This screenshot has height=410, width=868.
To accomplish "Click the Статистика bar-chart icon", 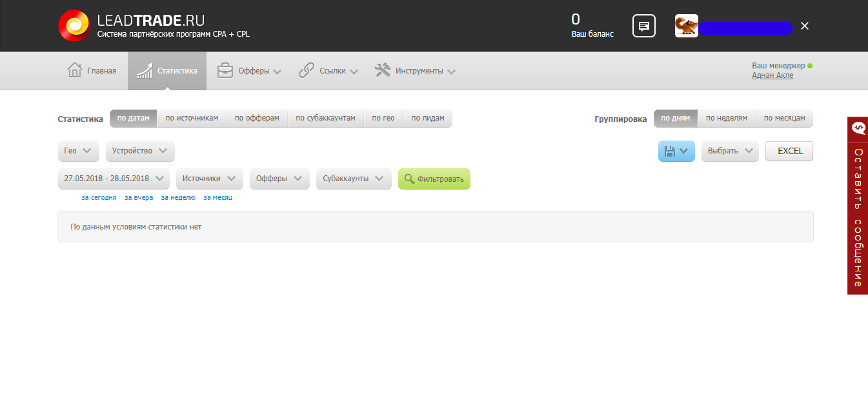I will pyautogui.click(x=145, y=70).
